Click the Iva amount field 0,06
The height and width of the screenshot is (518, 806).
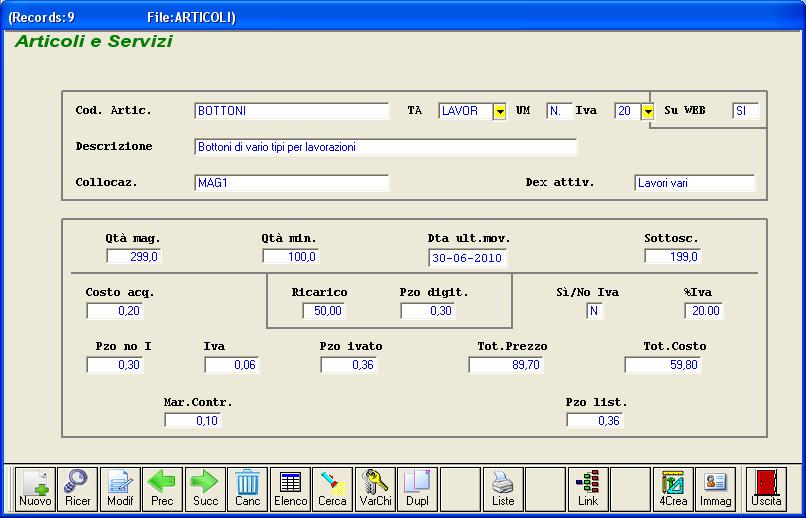coord(232,365)
